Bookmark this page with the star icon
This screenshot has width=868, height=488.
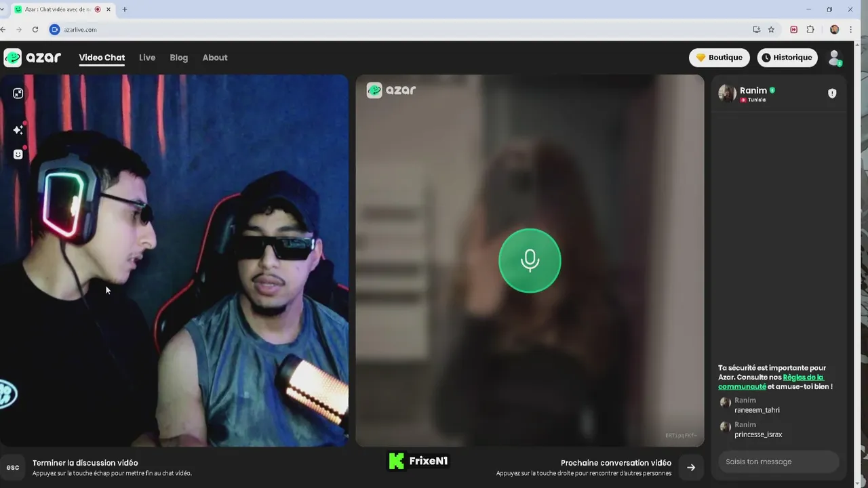pos(771,30)
